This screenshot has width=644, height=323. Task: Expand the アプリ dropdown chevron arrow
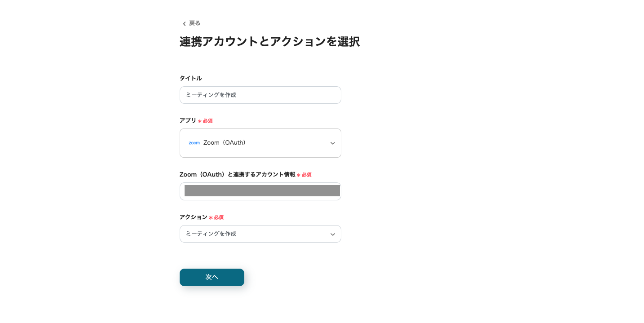pos(332,143)
